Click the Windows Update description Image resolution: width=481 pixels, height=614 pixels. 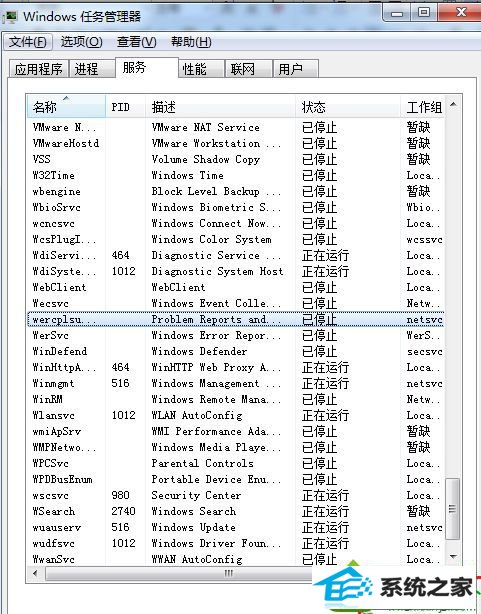193,527
